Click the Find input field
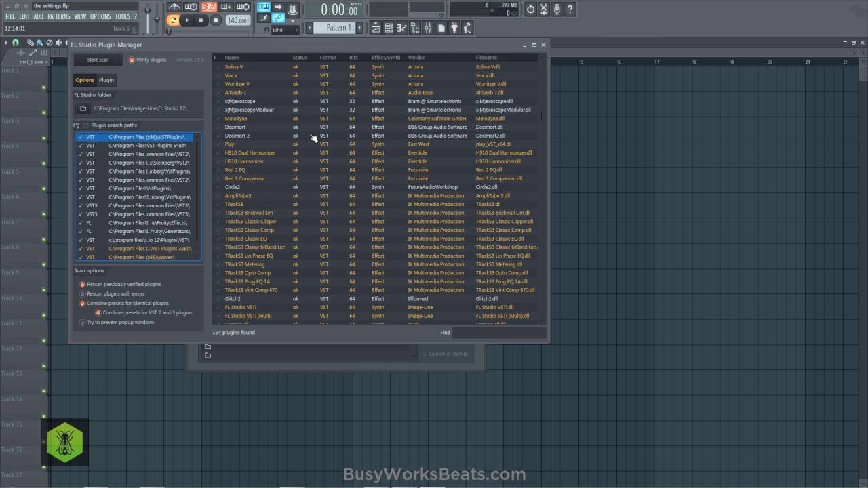Image resolution: width=868 pixels, height=488 pixels. click(x=498, y=333)
